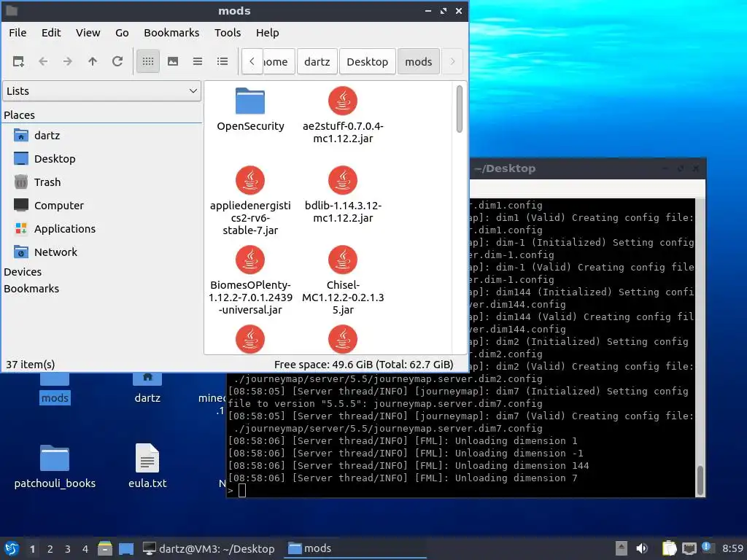Go forward with the right arrow
Image resolution: width=747 pixels, height=560 pixels.
click(x=68, y=61)
